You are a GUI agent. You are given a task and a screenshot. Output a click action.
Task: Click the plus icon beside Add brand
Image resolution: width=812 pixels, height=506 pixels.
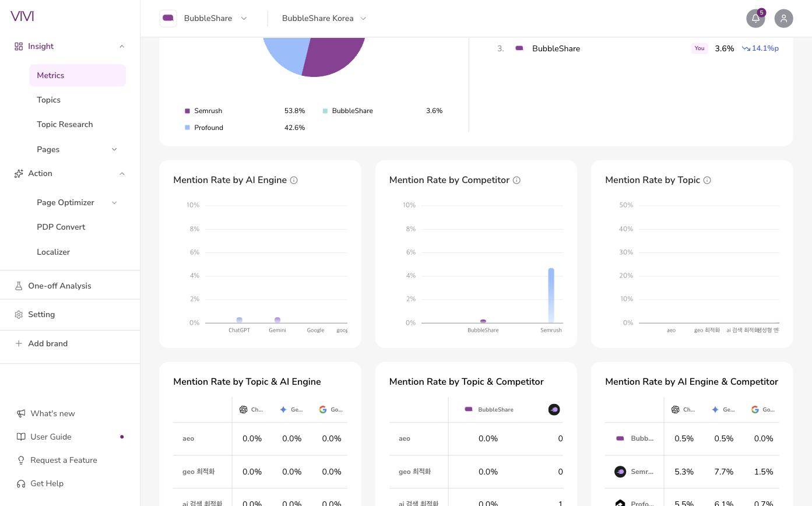(x=19, y=343)
